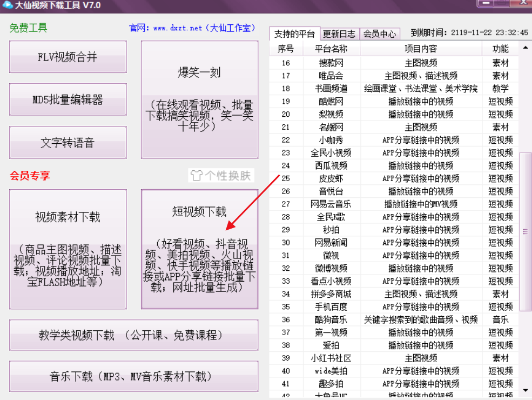The height and width of the screenshot is (400, 532).
Task: Switch to 会员中心 tab
Action: click(380, 34)
